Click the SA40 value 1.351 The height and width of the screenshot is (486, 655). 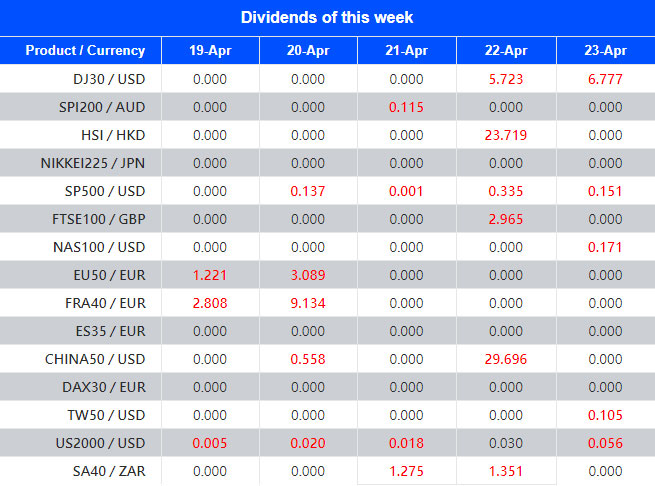click(x=505, y=471)
